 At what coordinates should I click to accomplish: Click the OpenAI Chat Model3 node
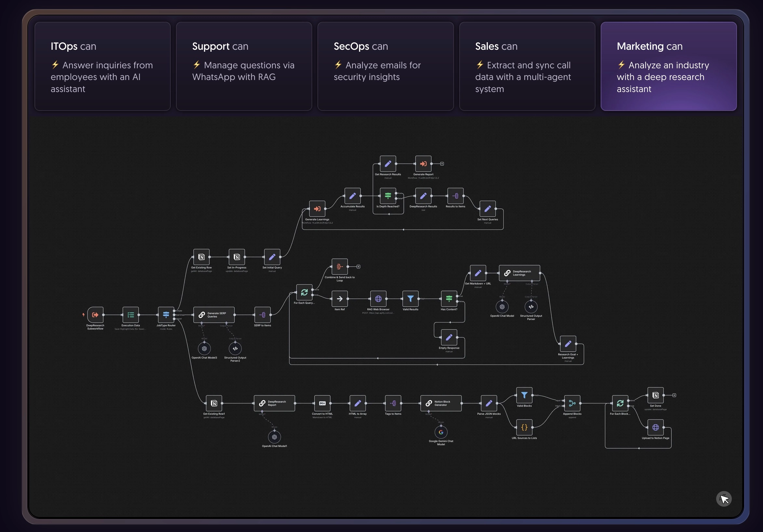click(x=205, y=348)
